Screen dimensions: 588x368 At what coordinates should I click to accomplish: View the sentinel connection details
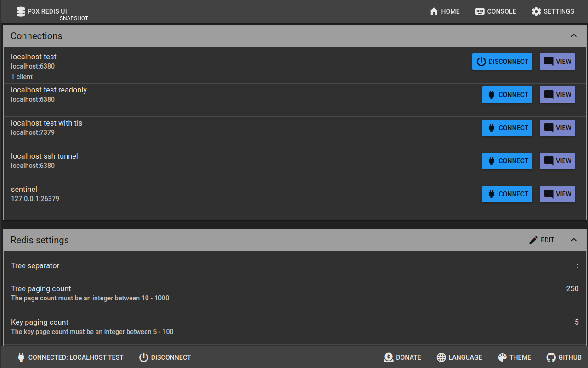click(x=557, y=194)
